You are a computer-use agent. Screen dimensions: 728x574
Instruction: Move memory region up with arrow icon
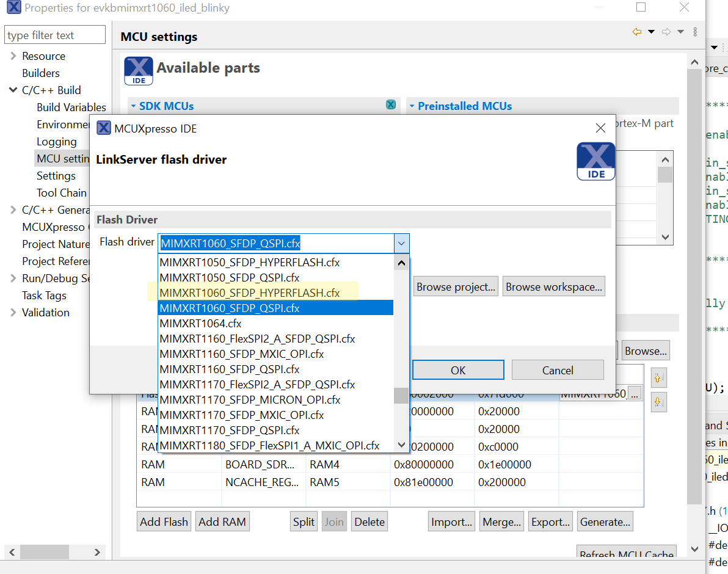[658, 378]
